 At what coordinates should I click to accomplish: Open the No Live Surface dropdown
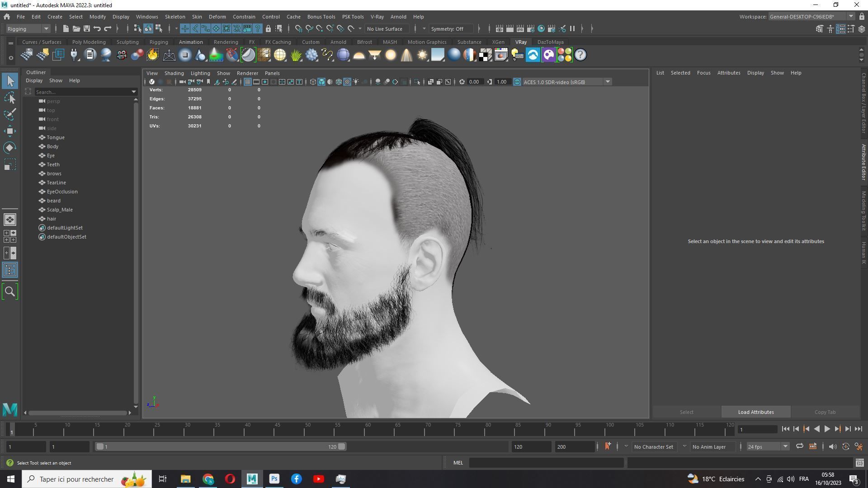coord(387,28)
